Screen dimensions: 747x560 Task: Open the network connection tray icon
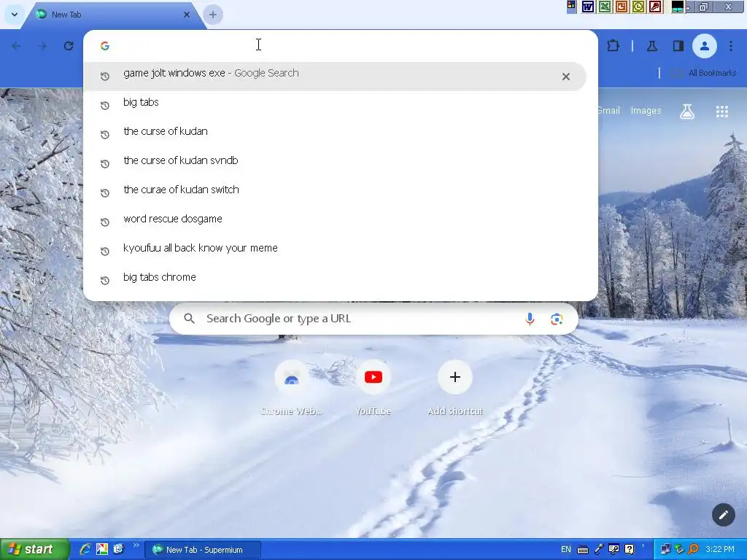[x=665, y=550]
